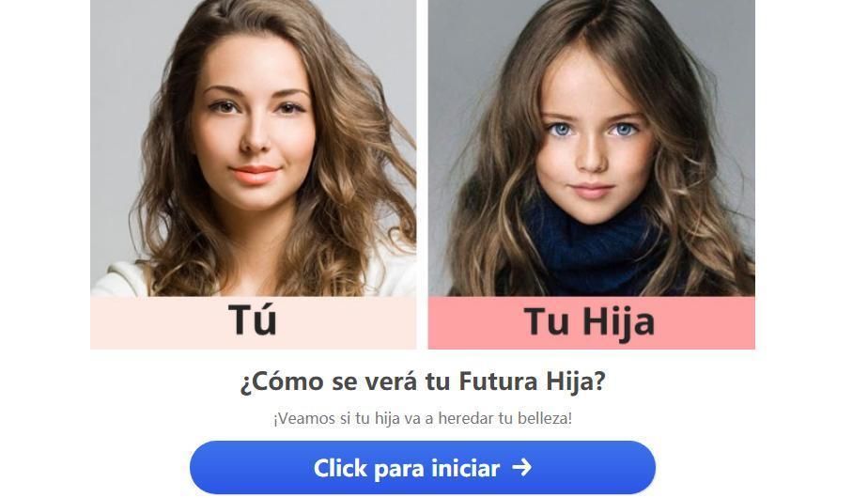This screenshot has width=868, height=498.
Task: Click the girl's blue eyes in the right photo
Action: (592, 130)
